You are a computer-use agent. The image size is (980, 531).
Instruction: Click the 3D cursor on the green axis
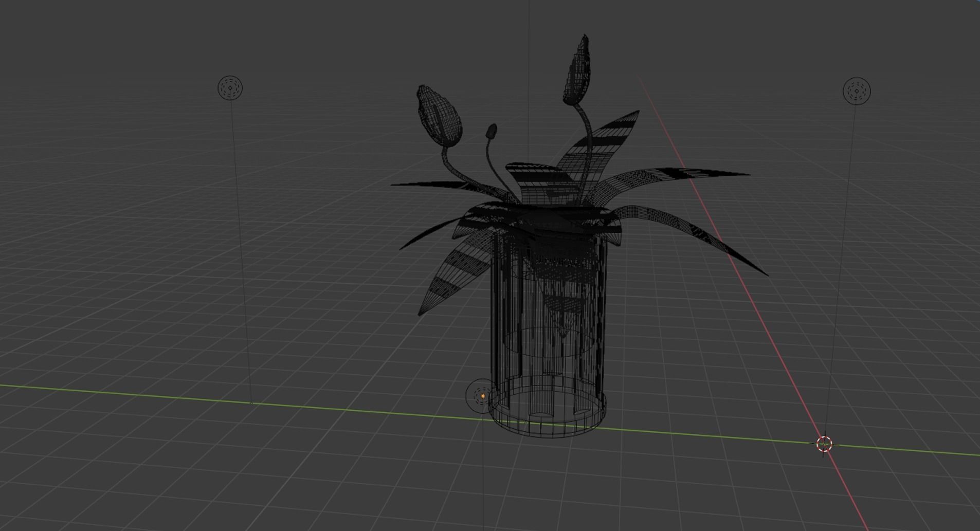click(x=824, y=444)
